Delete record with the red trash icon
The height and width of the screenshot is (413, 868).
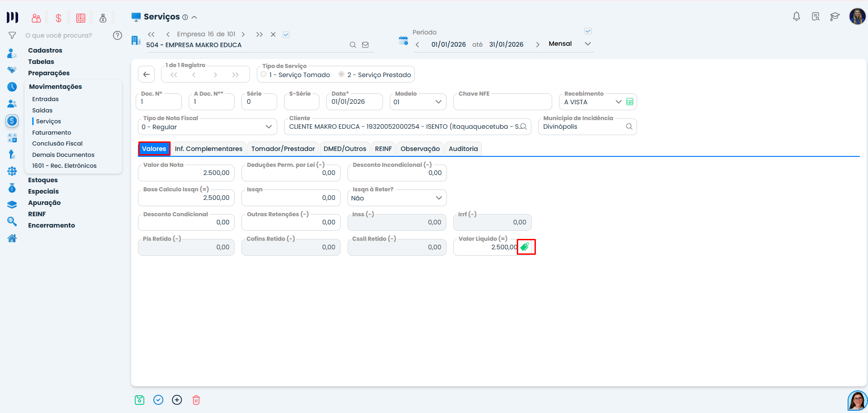point(196,400)
